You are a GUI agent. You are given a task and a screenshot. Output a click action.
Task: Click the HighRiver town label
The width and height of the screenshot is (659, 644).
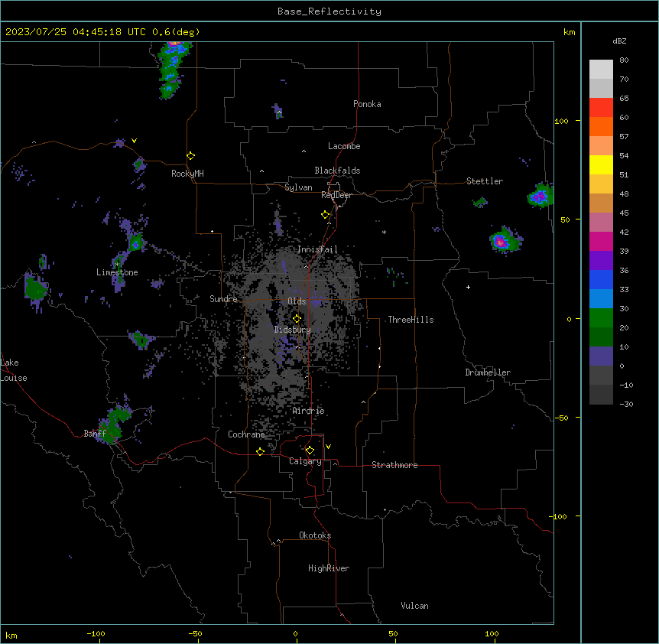tap(329, 568)
